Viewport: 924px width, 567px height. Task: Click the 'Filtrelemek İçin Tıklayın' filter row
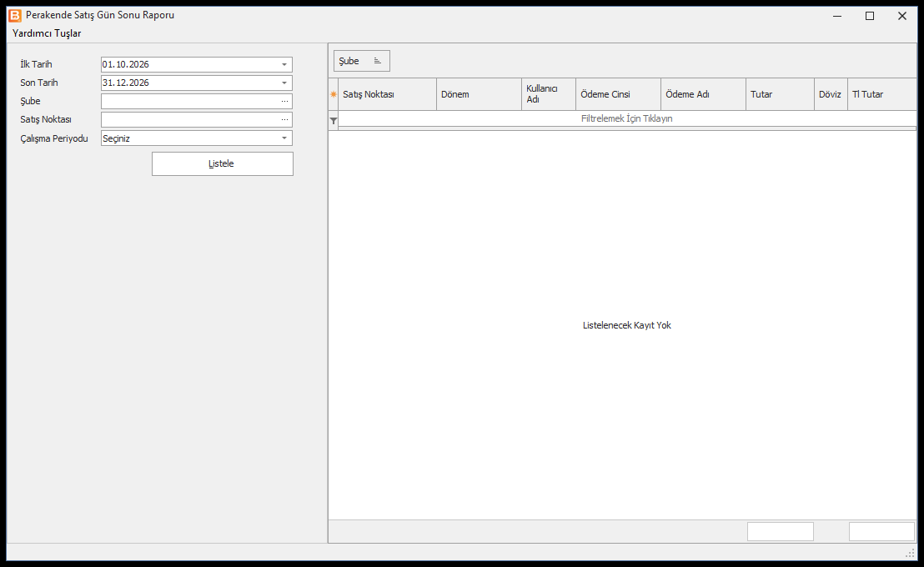pyautogui.click(x=627, y=118)
